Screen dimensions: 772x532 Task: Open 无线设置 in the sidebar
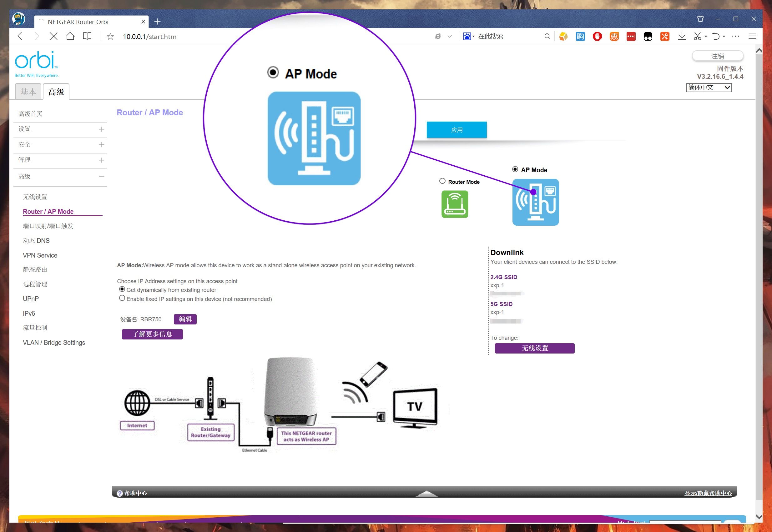35,197
